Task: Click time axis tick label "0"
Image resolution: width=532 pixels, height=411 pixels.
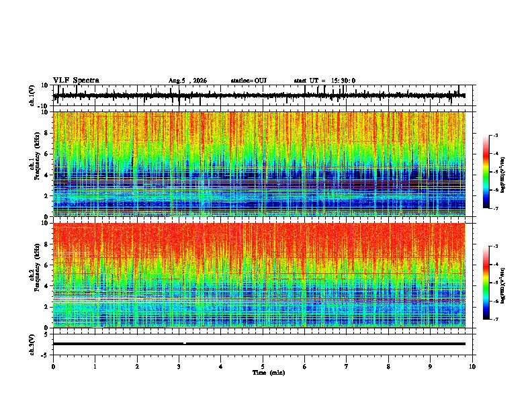Action: coord(53,367)
